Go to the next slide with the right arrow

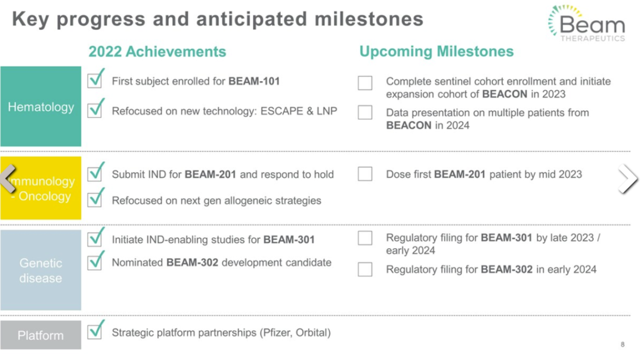628,179
